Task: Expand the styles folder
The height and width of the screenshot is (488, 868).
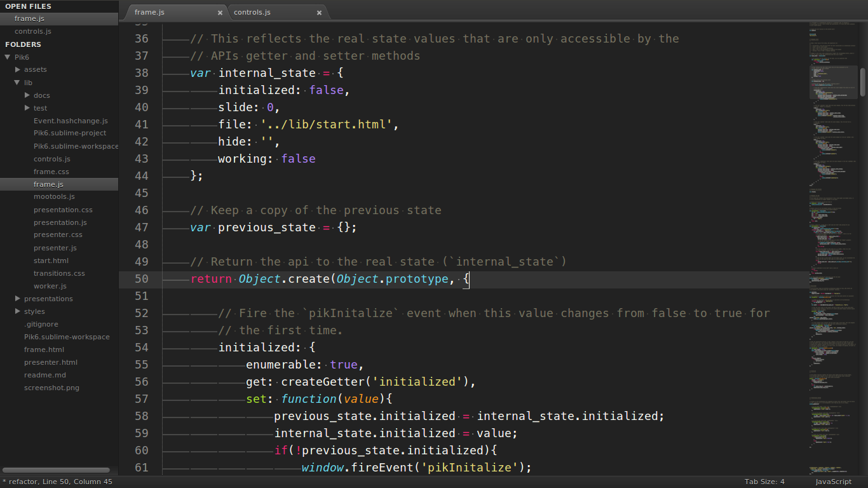Action: (18, 311)
